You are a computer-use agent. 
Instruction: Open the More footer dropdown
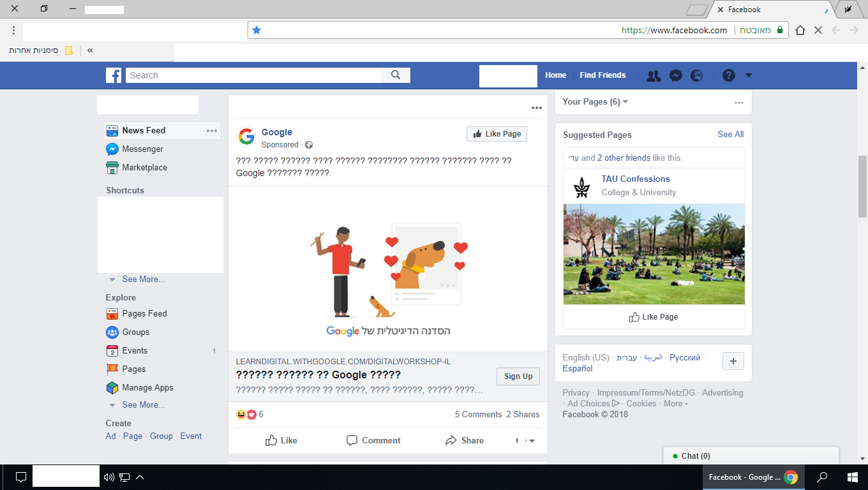click(676, 403)
